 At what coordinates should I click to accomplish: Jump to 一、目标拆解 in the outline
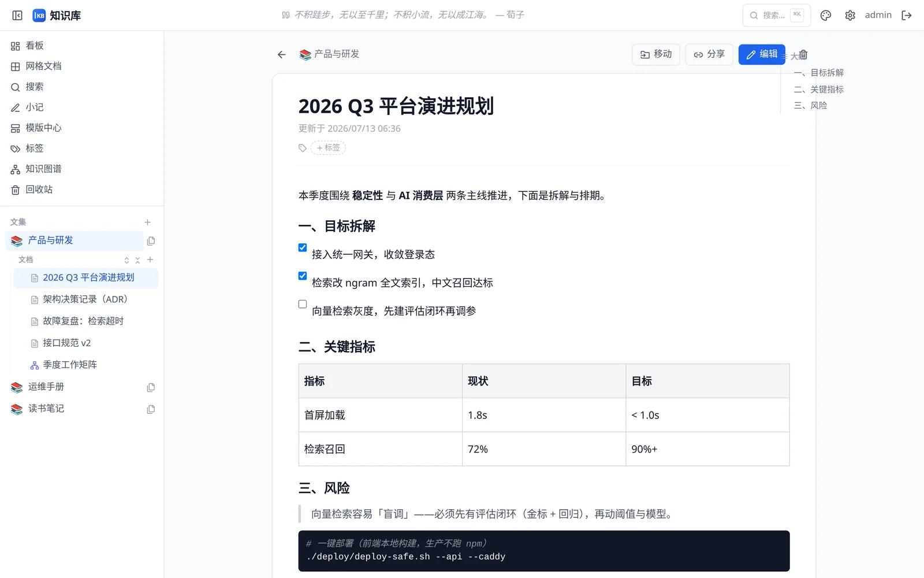click(x=819, y=73)
